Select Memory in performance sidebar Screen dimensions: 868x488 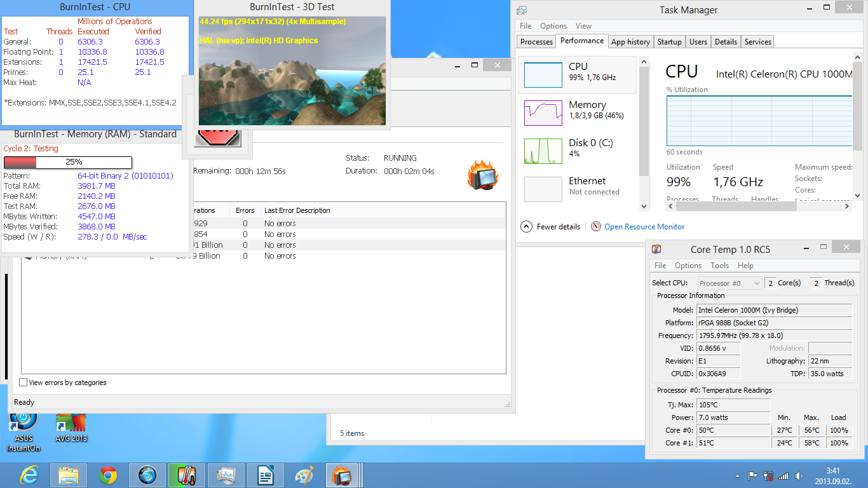(578, 112)
